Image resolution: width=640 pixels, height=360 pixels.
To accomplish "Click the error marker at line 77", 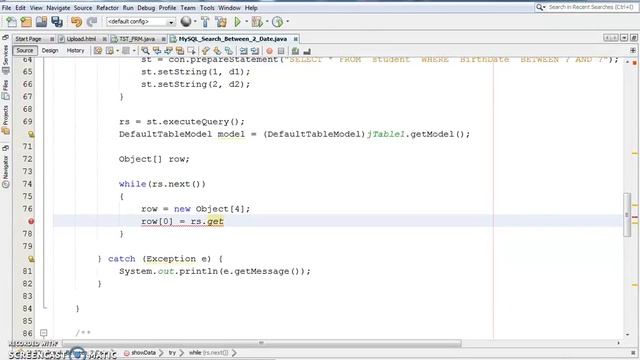I will click(31, 221).
